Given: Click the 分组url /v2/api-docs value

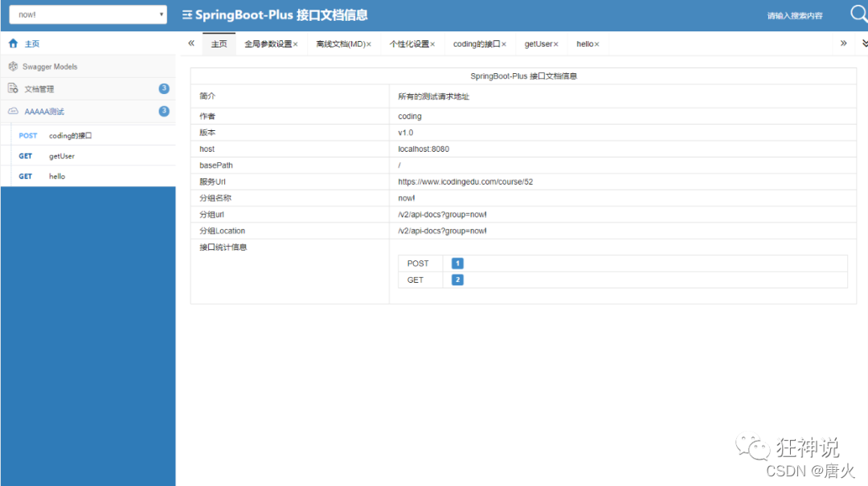Looking at the screenshot, I should coord(442,214).
